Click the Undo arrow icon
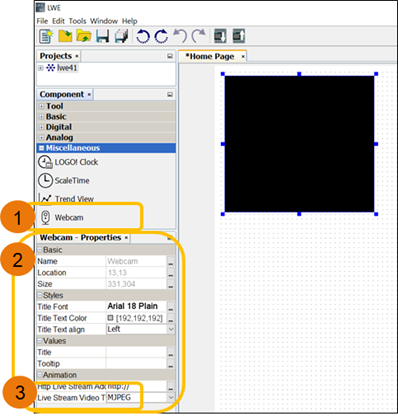 tap(180, 36)
